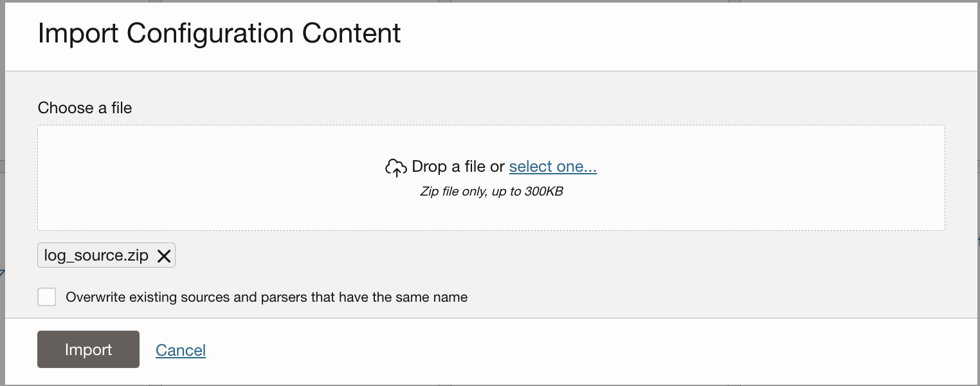Enable overwrite existing sources and parsers checkbox
The image size is (980, 386).
pyautogui.click(x=47, y=297)
